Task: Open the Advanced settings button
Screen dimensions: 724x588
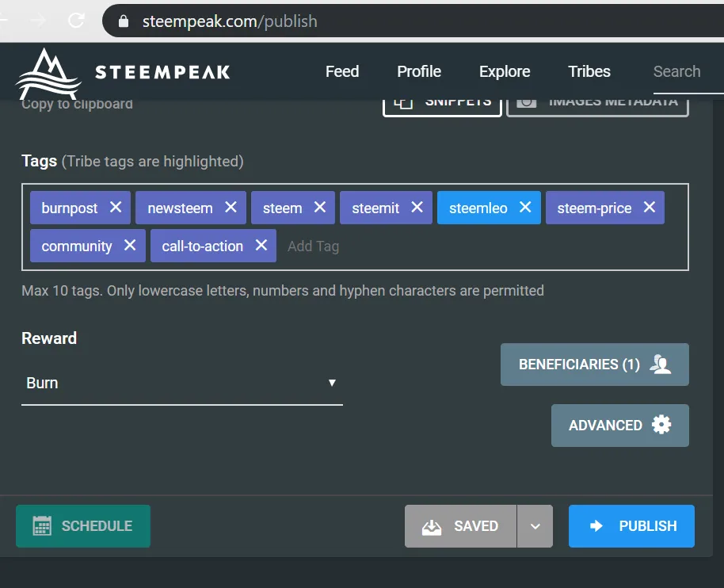Action: pos(620,426)
